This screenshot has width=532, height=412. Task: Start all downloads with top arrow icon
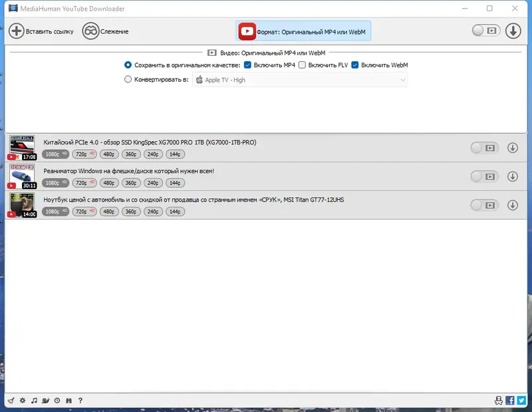513,31
